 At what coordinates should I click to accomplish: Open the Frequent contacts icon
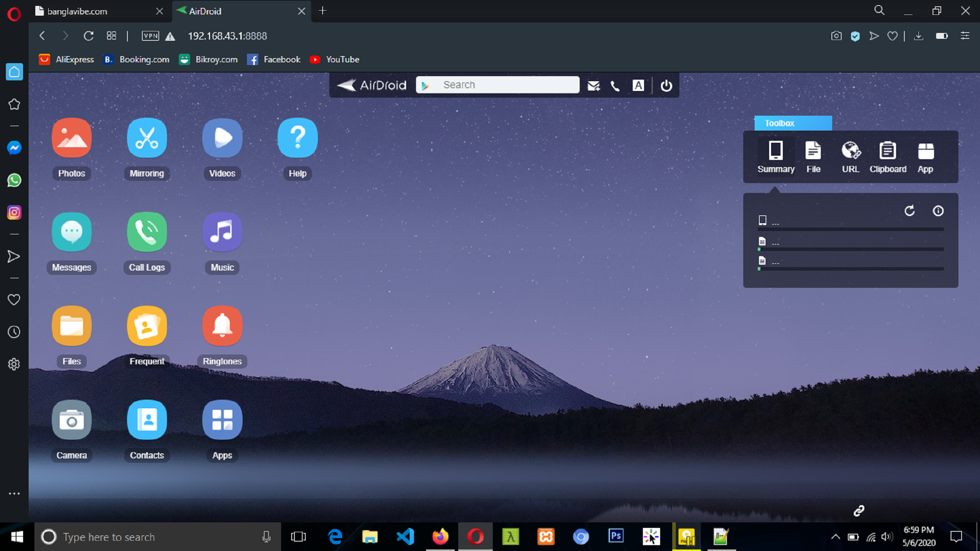pos(147,326)
